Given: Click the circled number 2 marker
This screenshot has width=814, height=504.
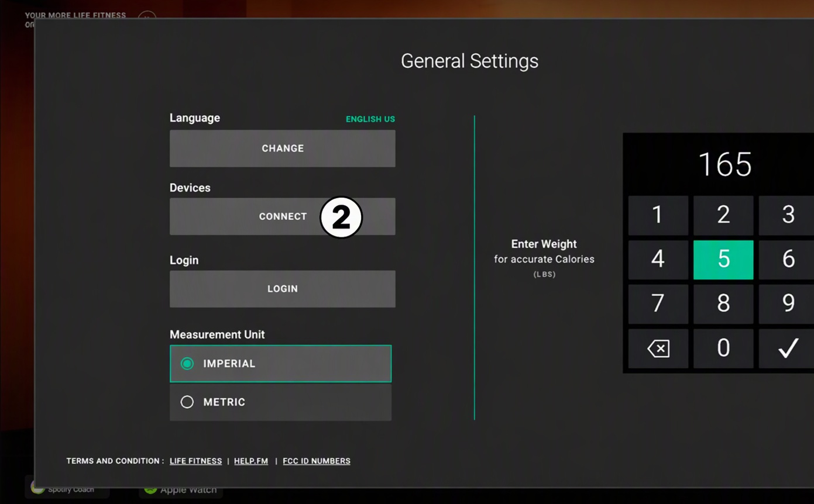Looking at the screenshot, I should click(x=341, y=217).
